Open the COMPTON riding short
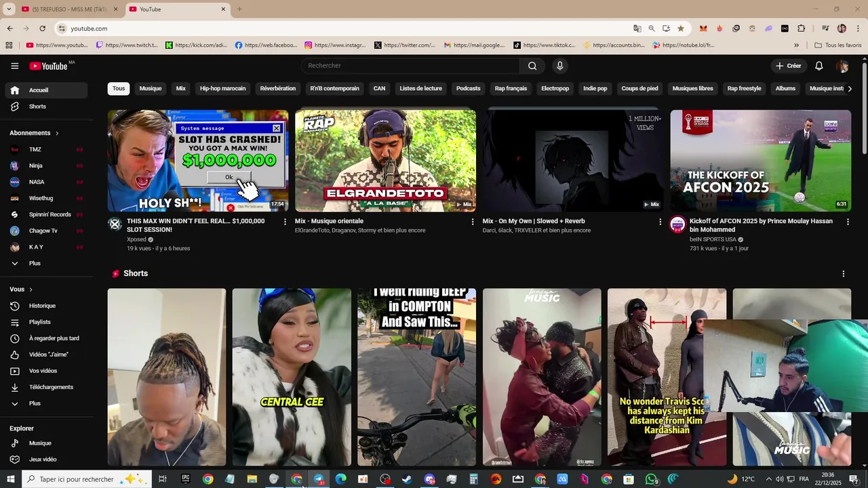Image resolution: width=868 pixels, height=488 pixels. 416,377
